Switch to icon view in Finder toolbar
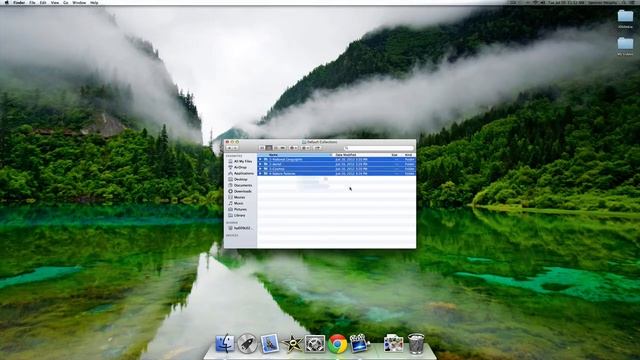 (262, 148)
